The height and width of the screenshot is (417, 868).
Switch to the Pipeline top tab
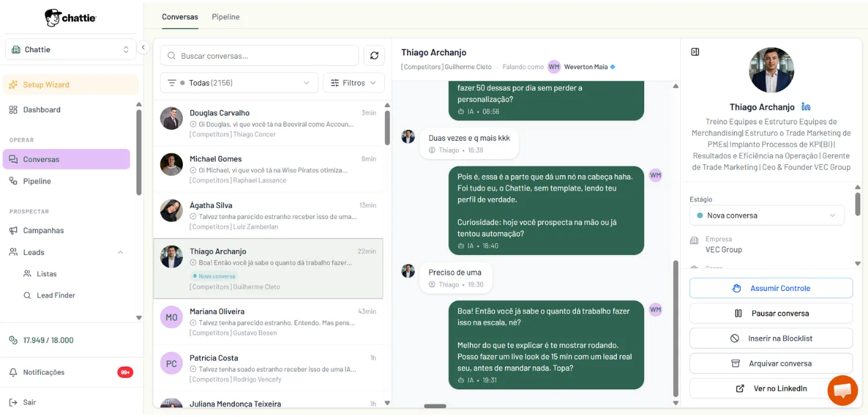pos(226,17)
